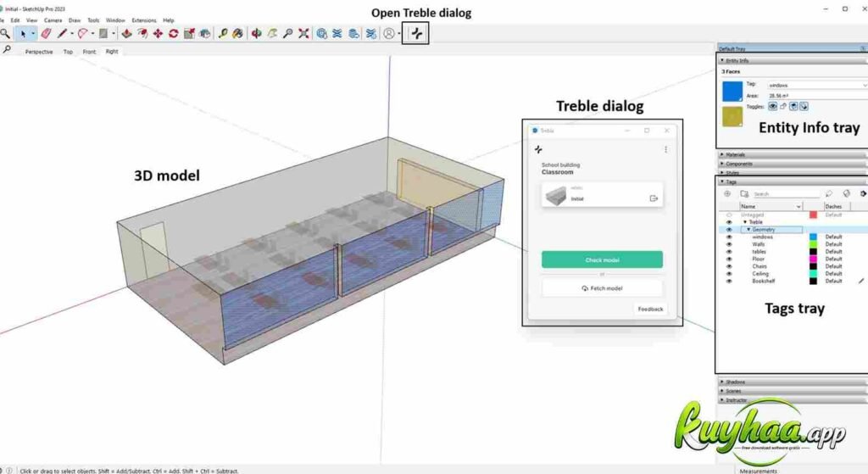Click blue front face material swatch
This screenshot has width=868, height=474.
(732, 92)
